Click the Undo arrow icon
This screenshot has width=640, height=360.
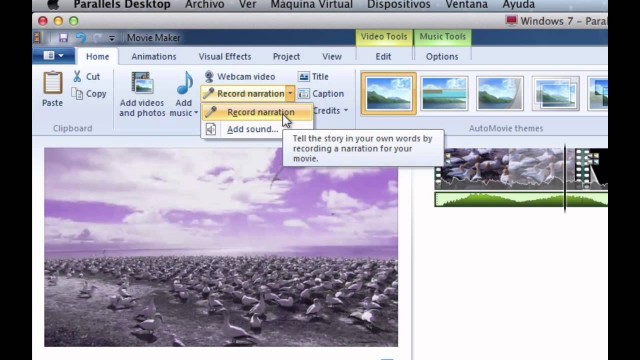tap(81, 38)
